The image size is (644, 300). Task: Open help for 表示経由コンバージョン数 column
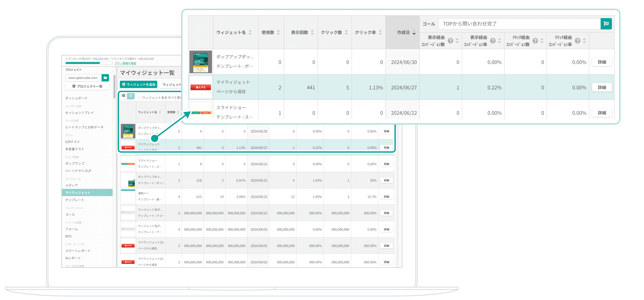point(450,41)
